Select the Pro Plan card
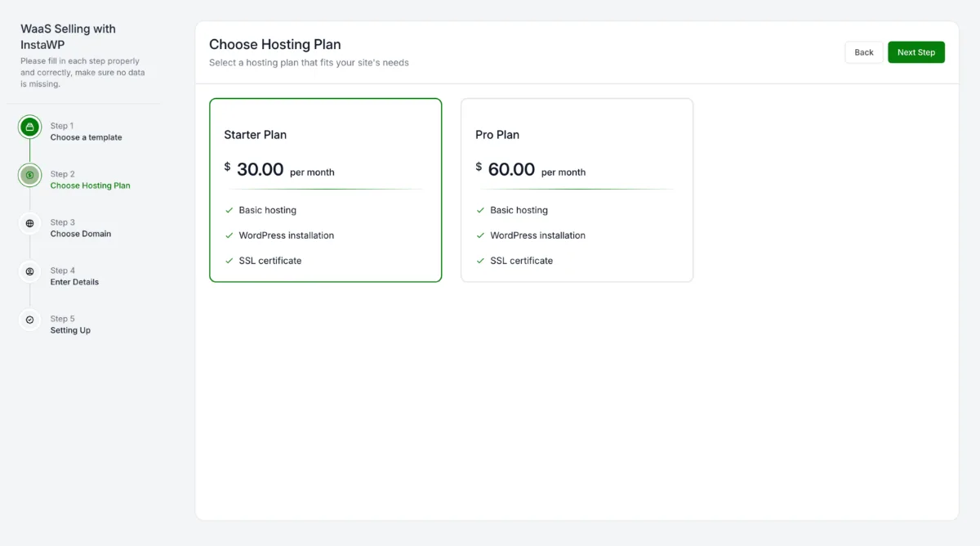The image size is (980, 546). 577,190
